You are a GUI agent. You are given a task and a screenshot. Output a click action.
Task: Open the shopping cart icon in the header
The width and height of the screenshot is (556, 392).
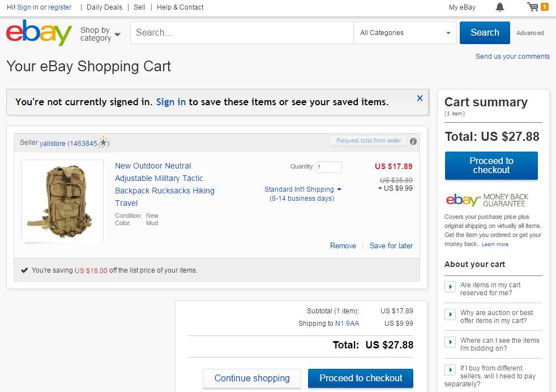[533, 7]
